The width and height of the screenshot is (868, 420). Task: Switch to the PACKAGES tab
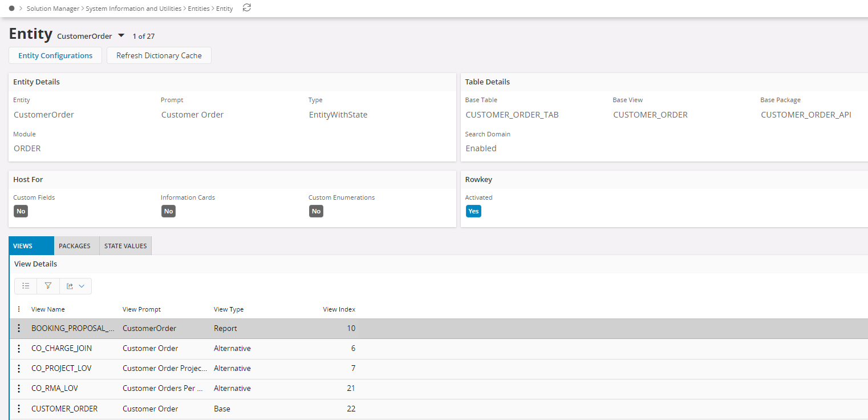75,246
